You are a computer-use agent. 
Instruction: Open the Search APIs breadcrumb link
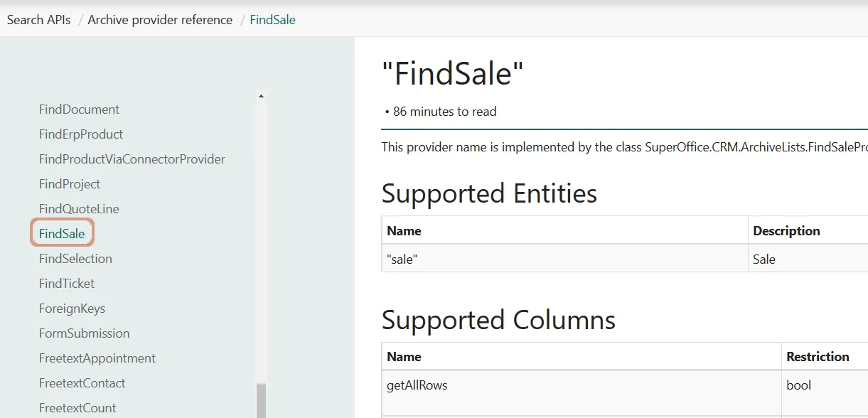[x=39, y=20]
